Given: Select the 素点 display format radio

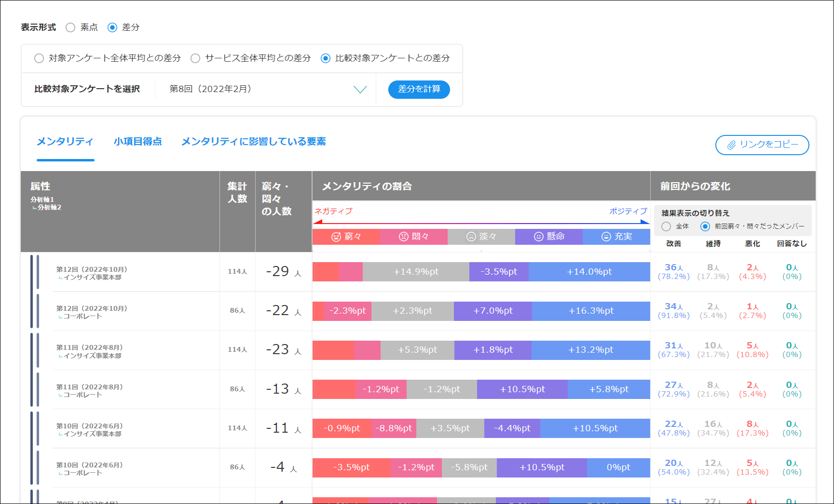Looking at the screenshot, I should coord(70,27).
